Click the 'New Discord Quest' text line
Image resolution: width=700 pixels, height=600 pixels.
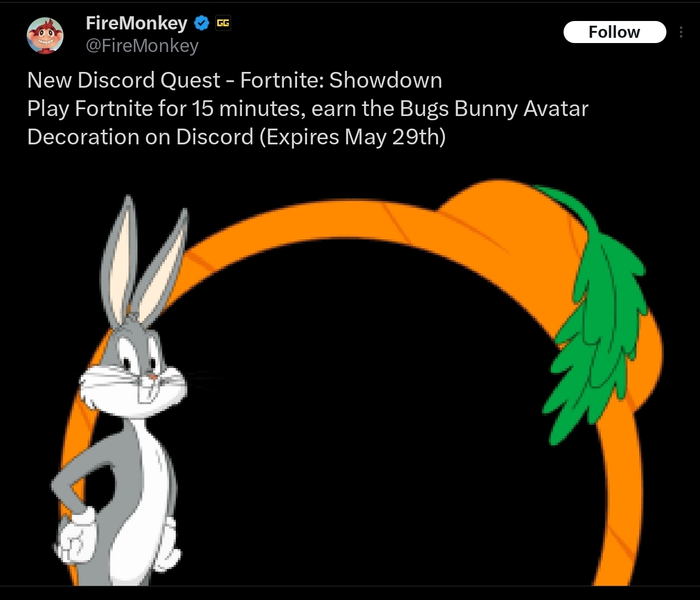235,80
